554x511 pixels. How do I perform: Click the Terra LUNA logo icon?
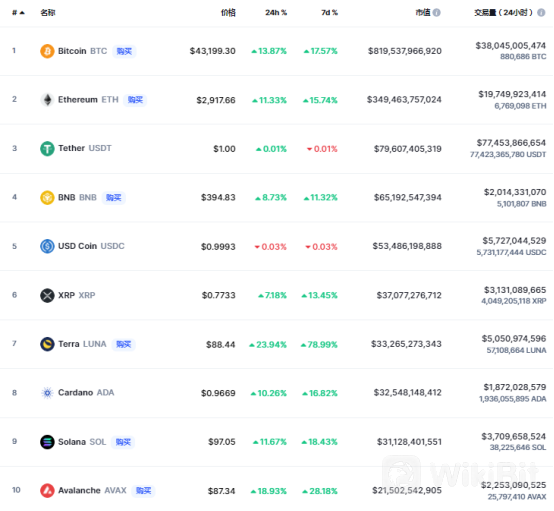(47, 344)
